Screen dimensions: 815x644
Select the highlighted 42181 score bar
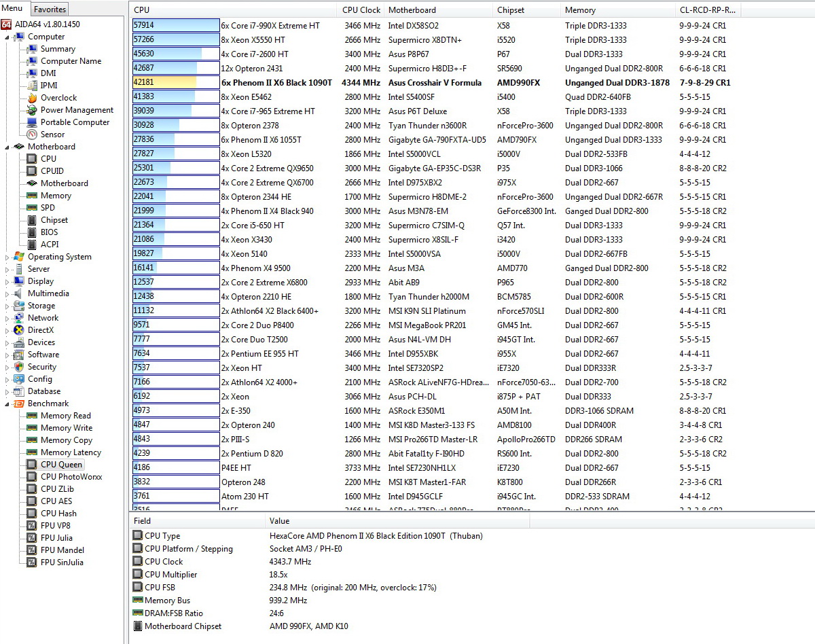point(175,82)
